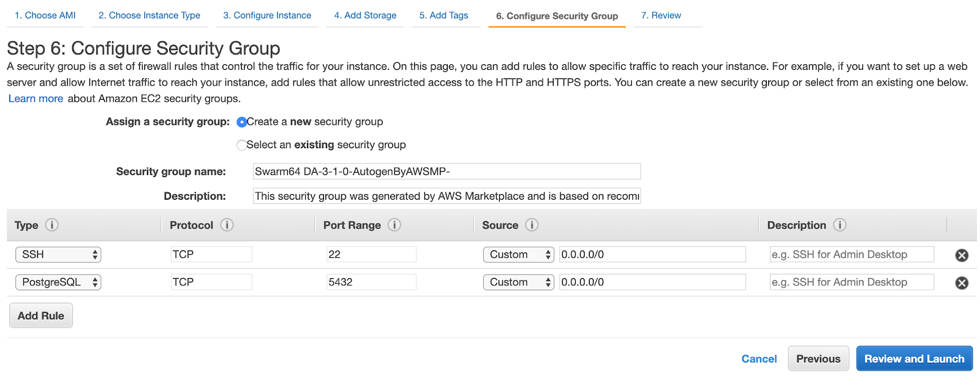Viewport: 980px width, 381px height.
Task: Switch to 4. Add Storage step
Action: click(365, 15)
